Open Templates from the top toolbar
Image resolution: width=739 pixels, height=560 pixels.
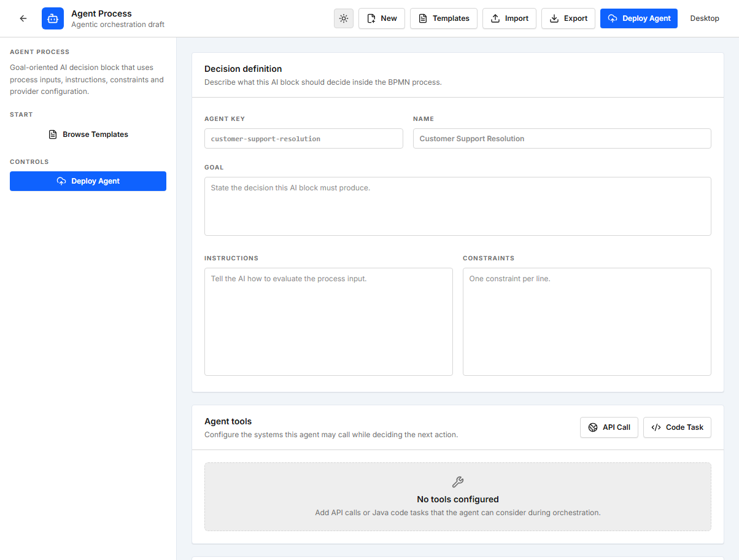(x=444, y=18)
